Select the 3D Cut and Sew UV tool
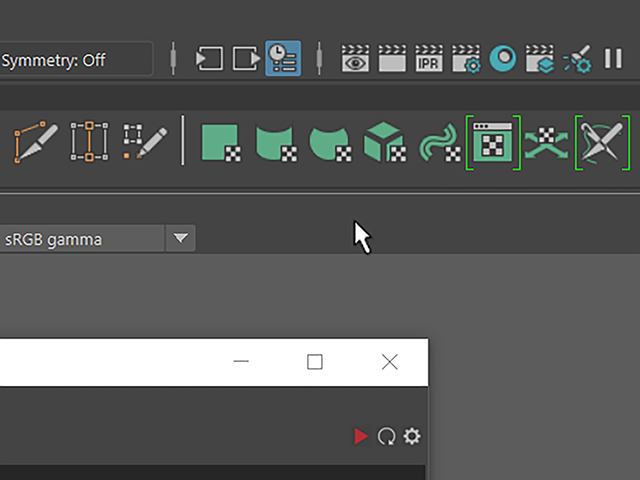The image size is (640, 480). click(x=602, y=142)
